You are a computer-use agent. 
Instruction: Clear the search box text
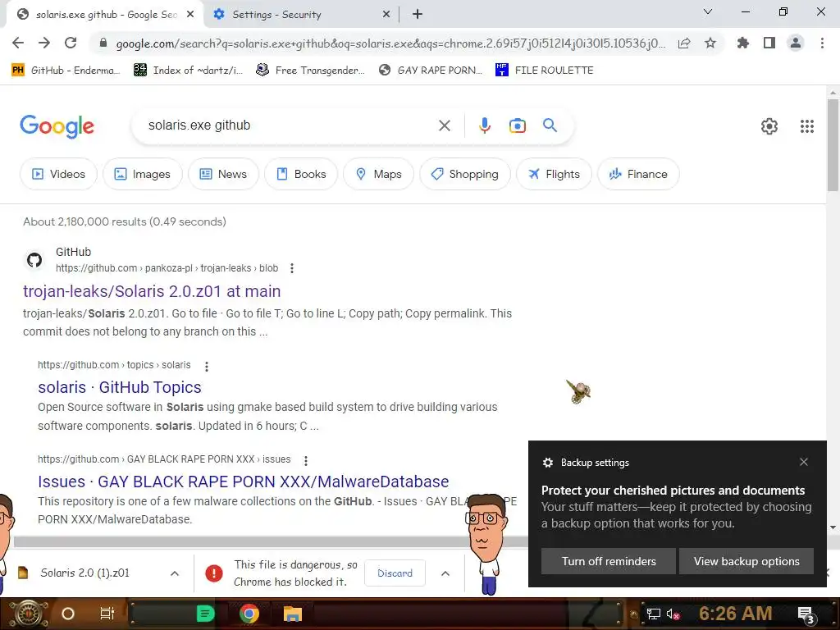[444, 126]
